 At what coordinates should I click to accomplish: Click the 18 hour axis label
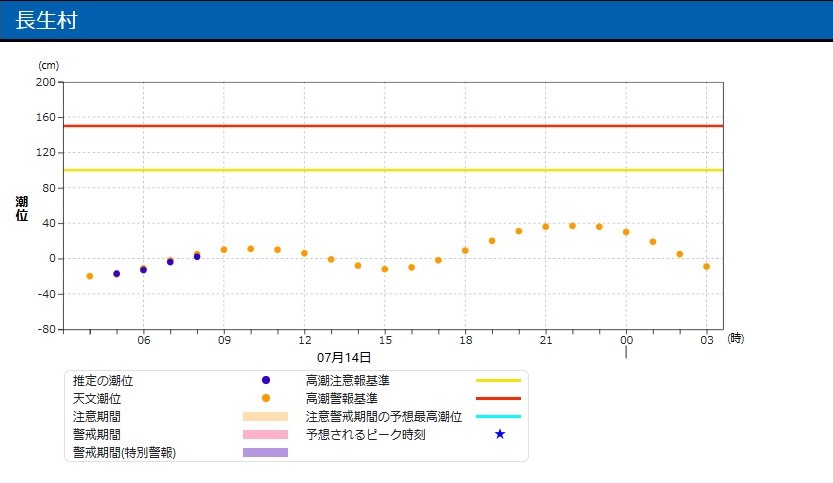466,340
